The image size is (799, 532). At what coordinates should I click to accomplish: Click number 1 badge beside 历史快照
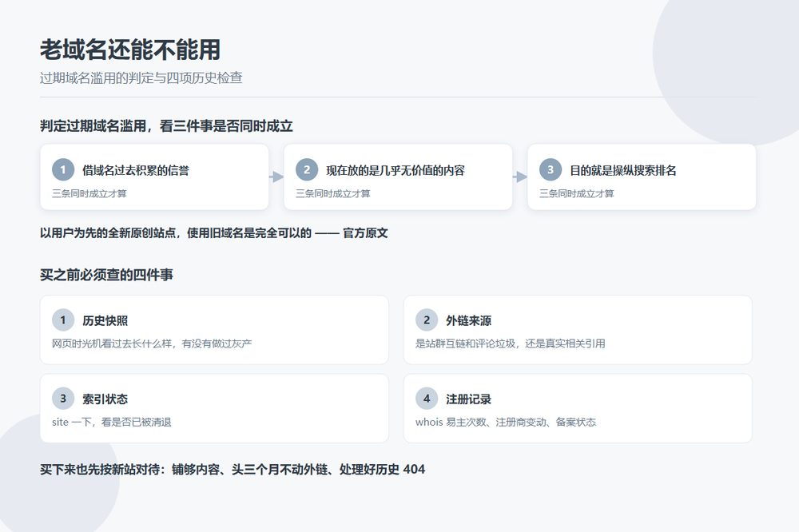click(x=63, y=320)
